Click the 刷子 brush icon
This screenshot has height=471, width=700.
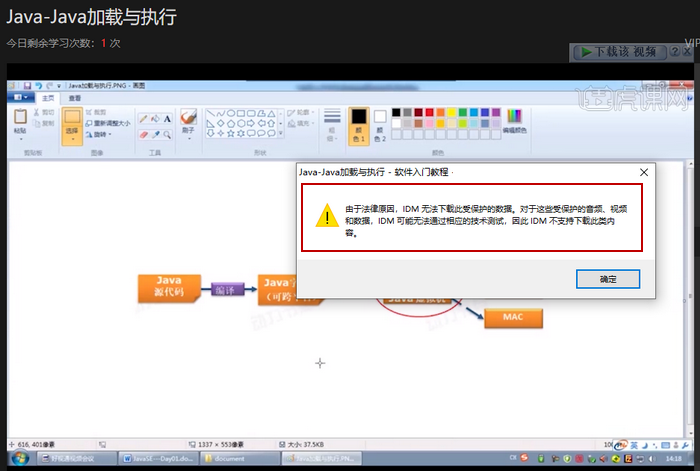188,117
